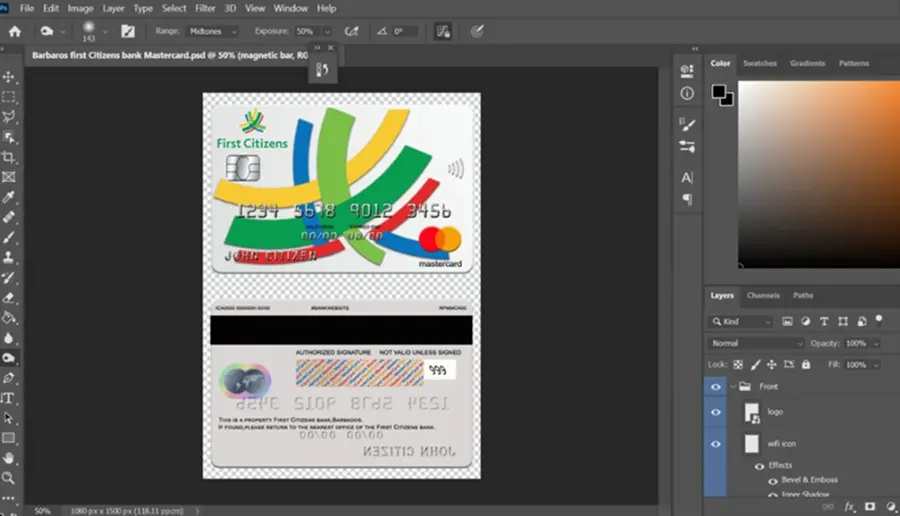Click the Home icon in options bar
This screenshot has width=900, height=516.
coord(15,32)
